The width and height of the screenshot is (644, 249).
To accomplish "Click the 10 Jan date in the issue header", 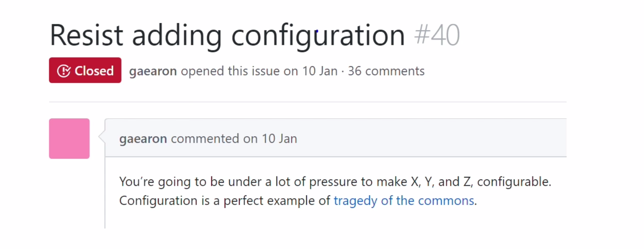I will (x=320, y=71).
